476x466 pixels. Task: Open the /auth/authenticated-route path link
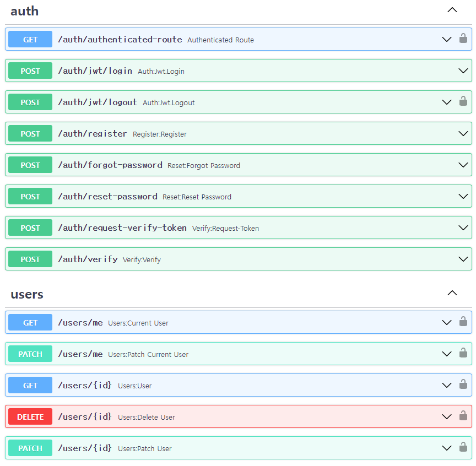pyautogui.click(x=120, y=40)
